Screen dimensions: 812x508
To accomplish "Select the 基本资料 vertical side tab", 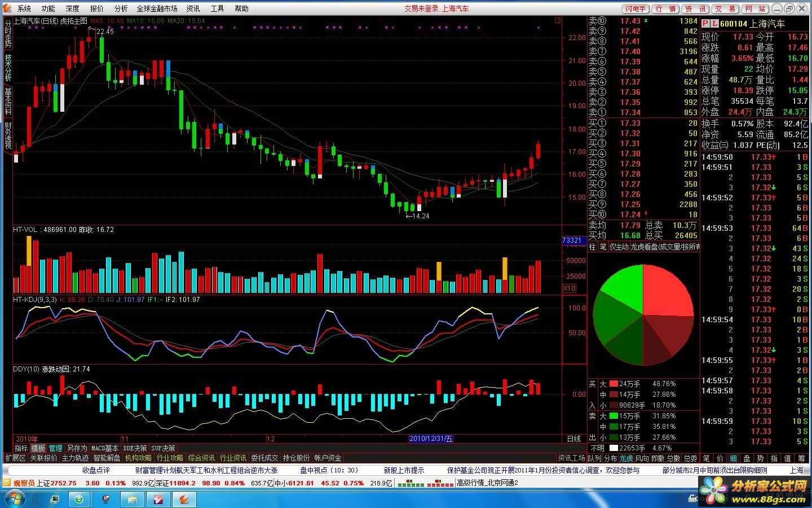I will click(x=8, y=102).
